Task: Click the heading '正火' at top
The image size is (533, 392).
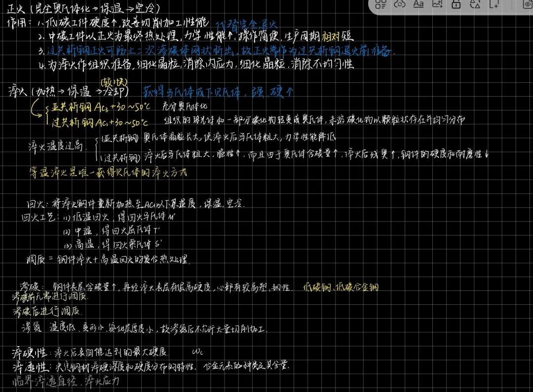Action: pyautogui.click(x=16, y=8)
